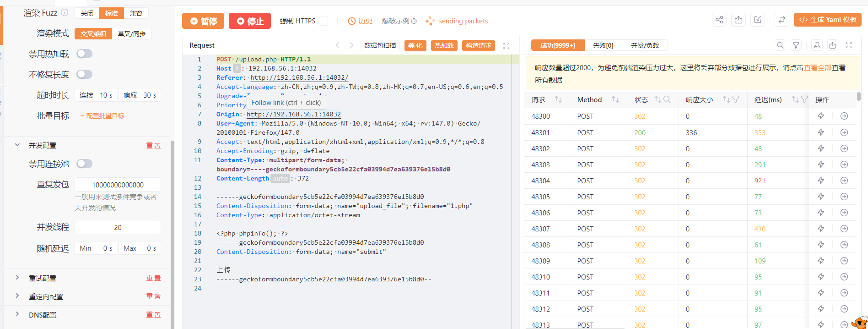Collapse the 并发配置 section
The width and height of the screenshot is (868, 329).
point(17,145)
